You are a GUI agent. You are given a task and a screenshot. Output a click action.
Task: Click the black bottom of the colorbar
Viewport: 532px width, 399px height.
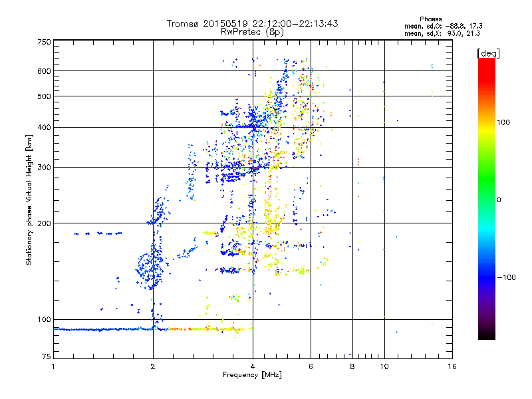(487, 335)
